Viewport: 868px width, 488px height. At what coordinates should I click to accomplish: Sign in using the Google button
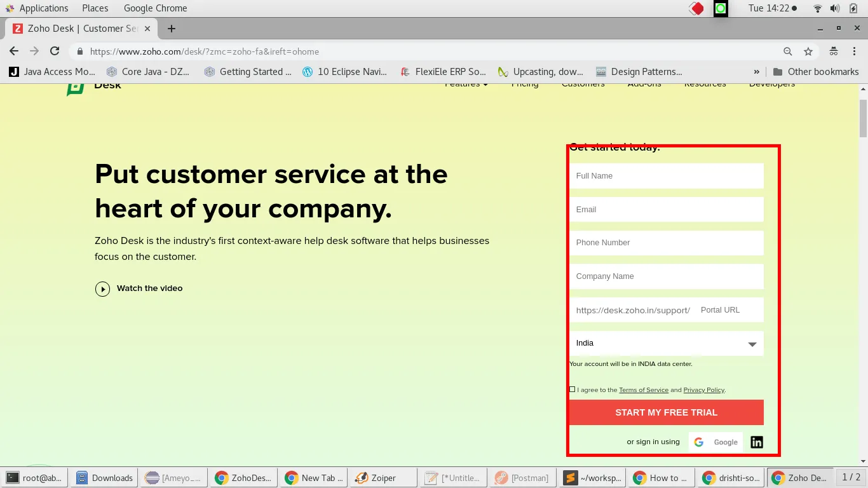pyautogui.click(x=715, y=442)
